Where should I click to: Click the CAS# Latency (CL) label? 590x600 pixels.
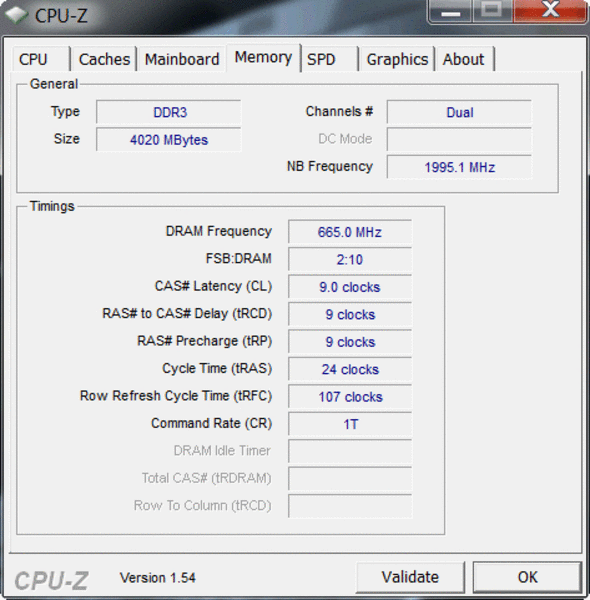[213, 286]
